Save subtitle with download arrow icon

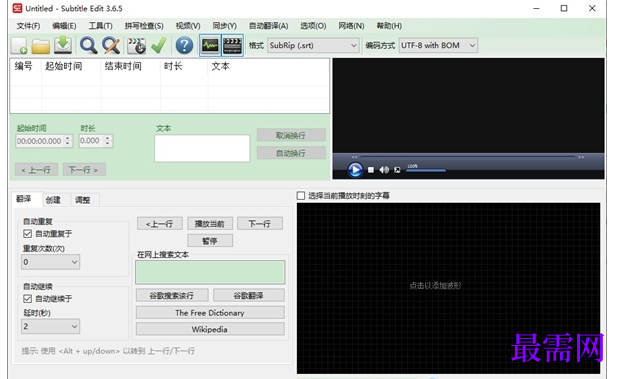tap(63, 45)
